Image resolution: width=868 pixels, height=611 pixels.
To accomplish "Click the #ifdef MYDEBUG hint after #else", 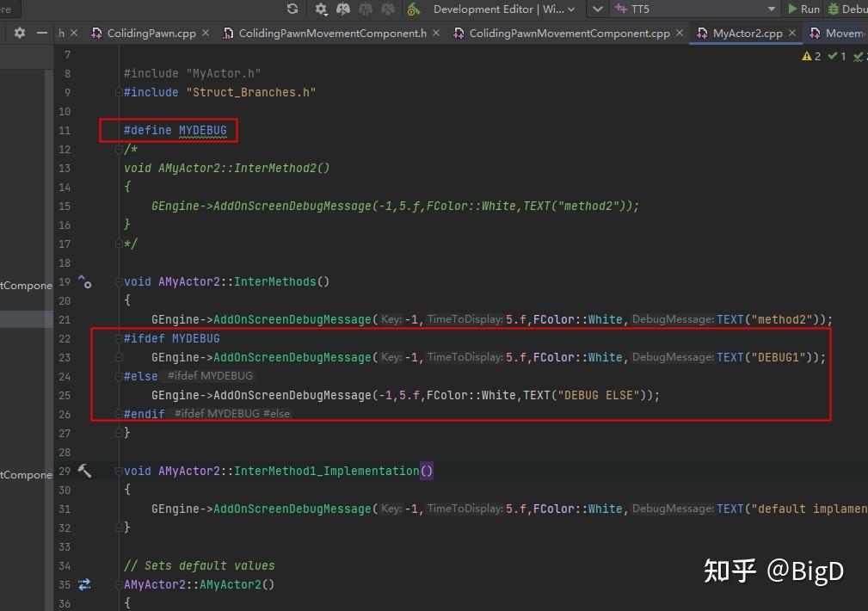I will (x=210, y=375).
